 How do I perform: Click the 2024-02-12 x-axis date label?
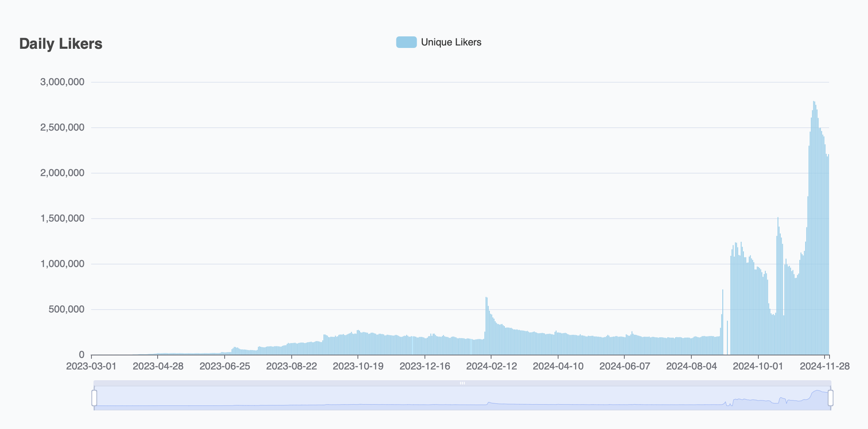492,366
